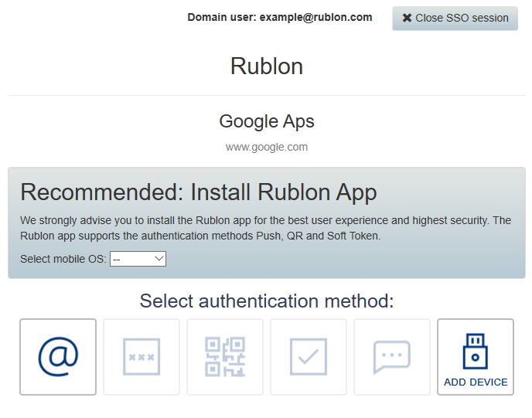Screen dimensions: 532x418
Task: Click the example@rublon.com domain user email
Action: (x=315, y=17)
